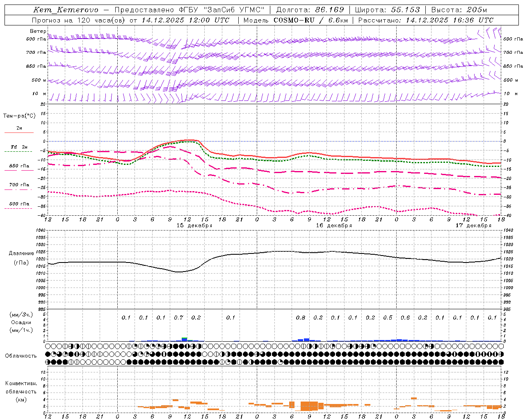Click the '(гПа)' unit label under Давление
The image size is (525, 420).
21,263
